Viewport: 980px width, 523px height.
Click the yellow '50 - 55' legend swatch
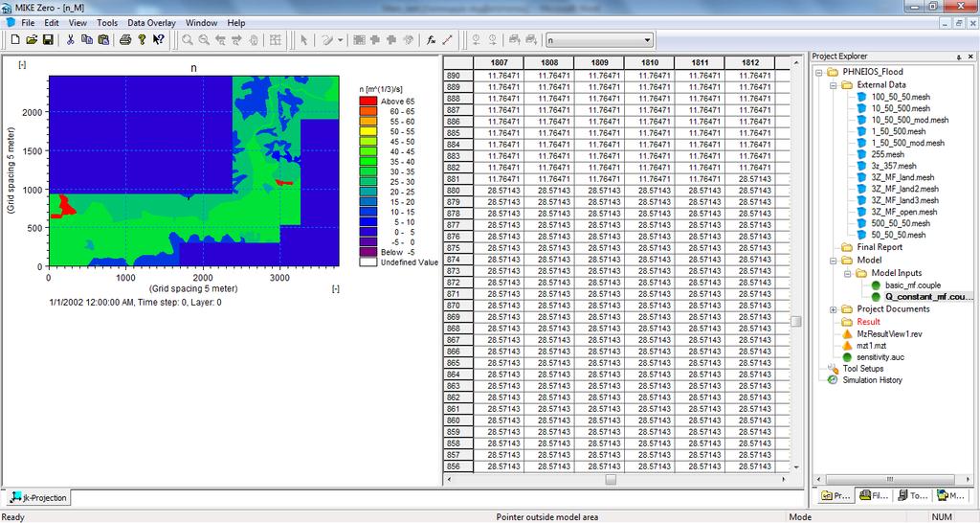[368, 131]
